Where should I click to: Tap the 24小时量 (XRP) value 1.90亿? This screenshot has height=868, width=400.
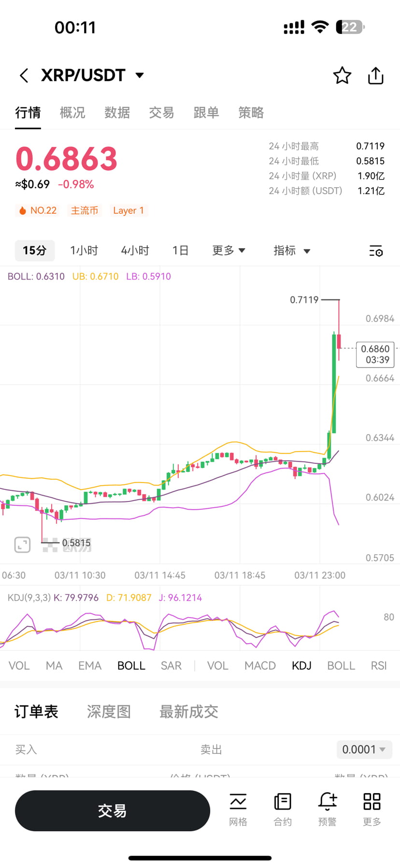(x=371, y=176)
